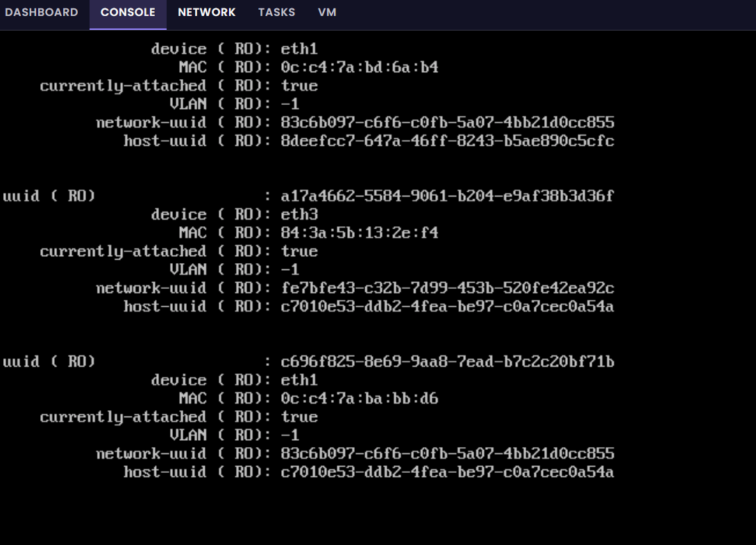This screenshot has height=545, width=756.
Task: Click the first VLAN -1 value
Action: pos(290,104)
